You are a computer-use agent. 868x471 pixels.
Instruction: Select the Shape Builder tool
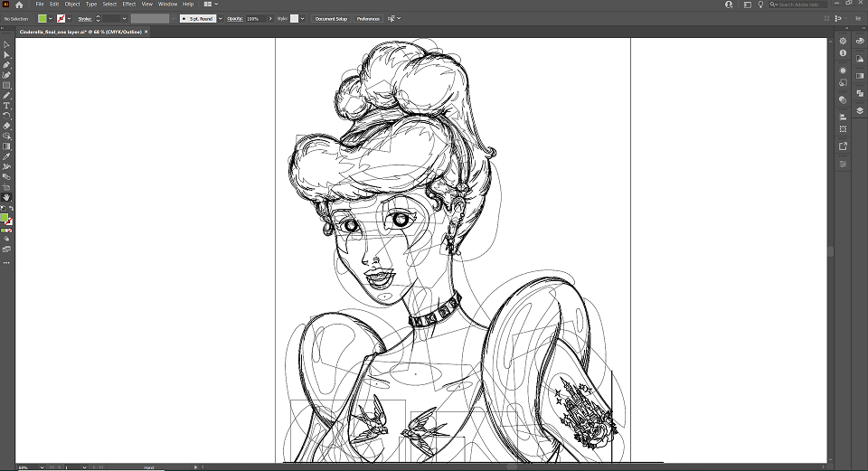pos(6,136)
